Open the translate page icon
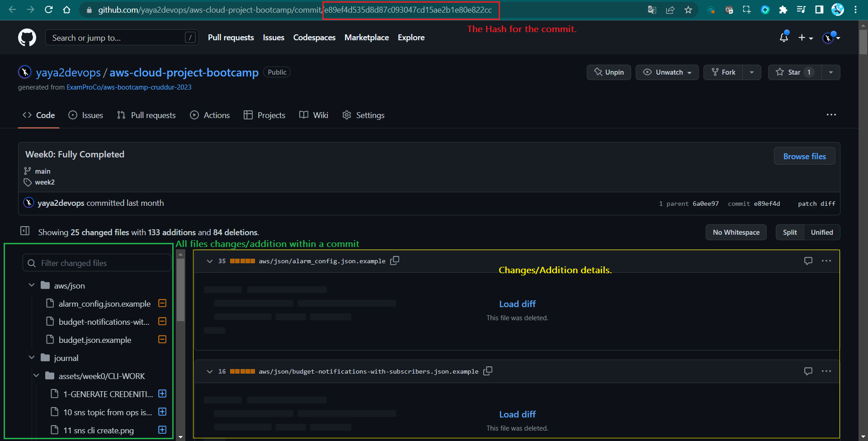 (x=652, y=9)
